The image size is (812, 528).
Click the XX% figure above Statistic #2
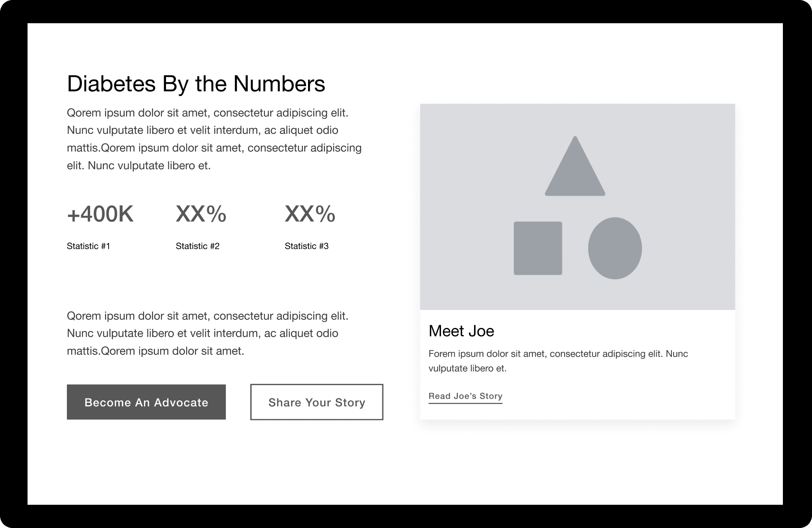coord(201,214)
